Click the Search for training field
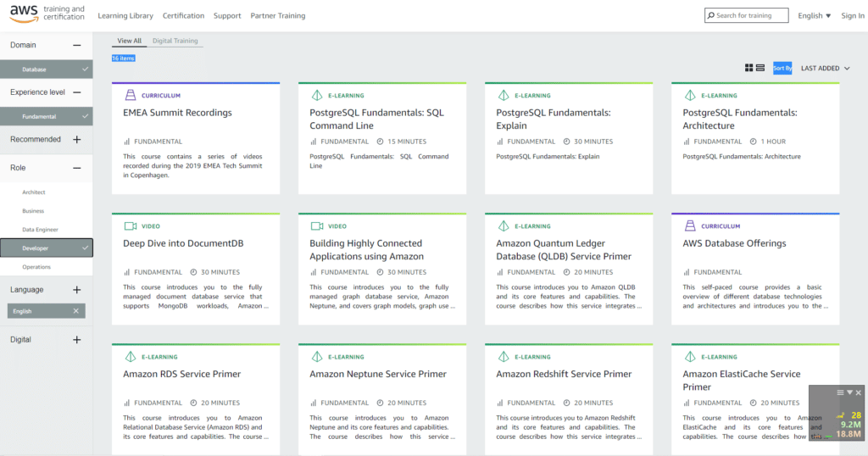The image size is (868, 456). pos(750,15)
